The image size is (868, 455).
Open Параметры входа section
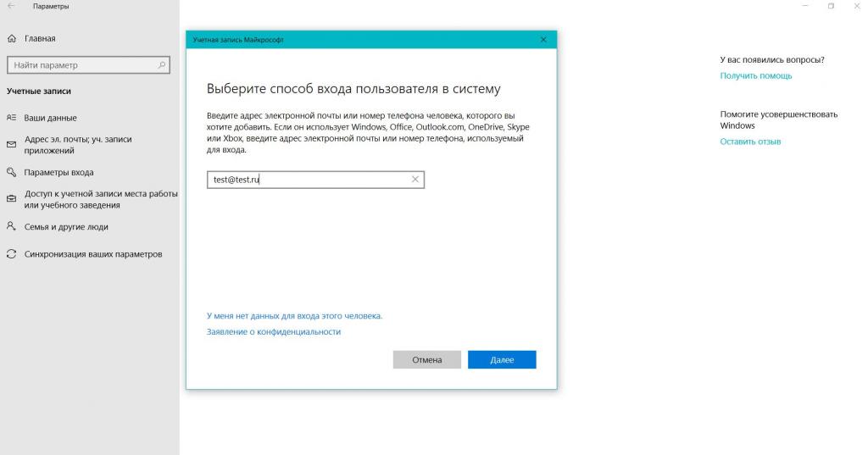pos(58,173)
